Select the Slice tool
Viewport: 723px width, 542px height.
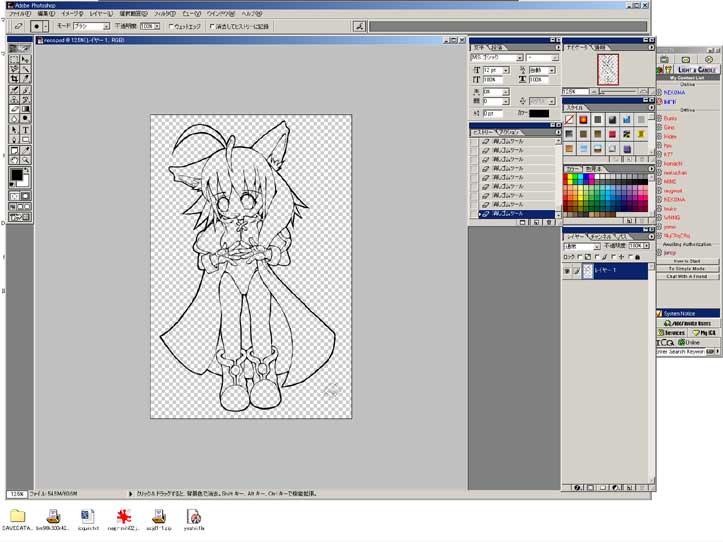tap(25, 78)
